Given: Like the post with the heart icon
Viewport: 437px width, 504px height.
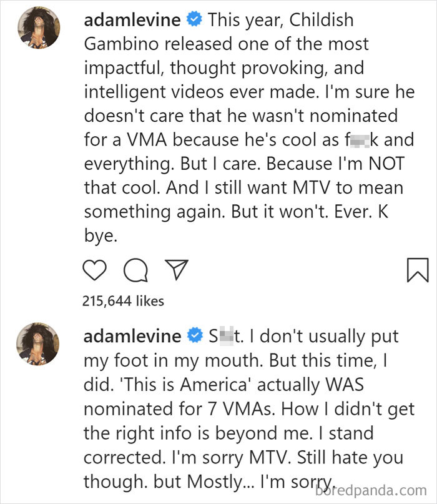Looking at the screenshot, I should click(x=94, y=270).
